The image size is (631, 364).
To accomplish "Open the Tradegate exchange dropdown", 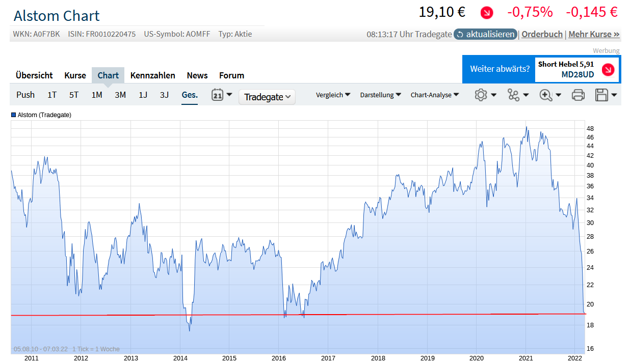I will coord(267,97).
